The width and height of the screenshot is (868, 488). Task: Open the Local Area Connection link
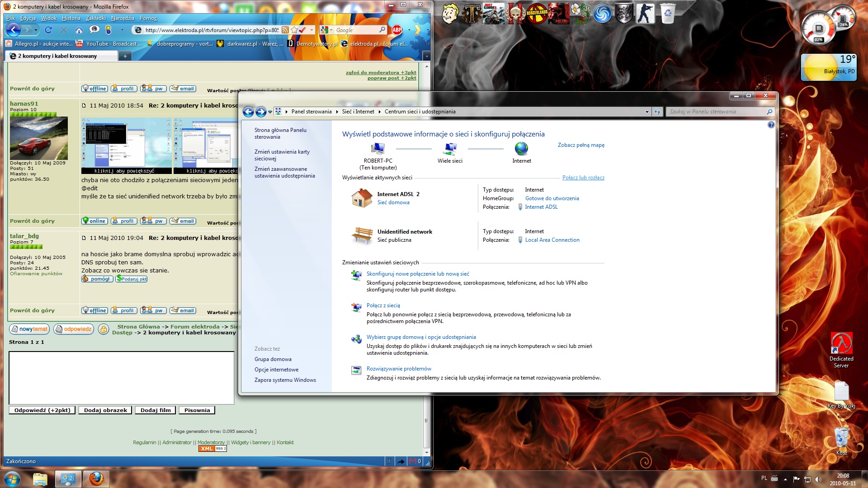(552, 240)
